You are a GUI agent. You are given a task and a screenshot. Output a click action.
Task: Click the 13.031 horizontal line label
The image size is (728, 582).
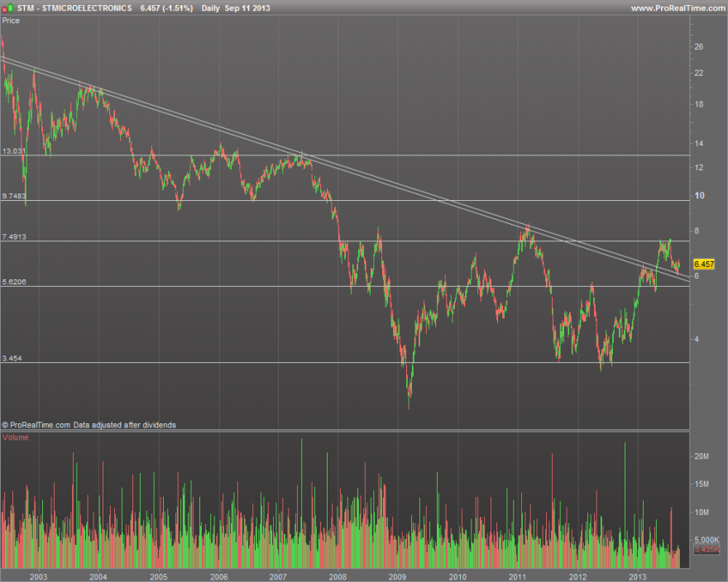point(14,150)
